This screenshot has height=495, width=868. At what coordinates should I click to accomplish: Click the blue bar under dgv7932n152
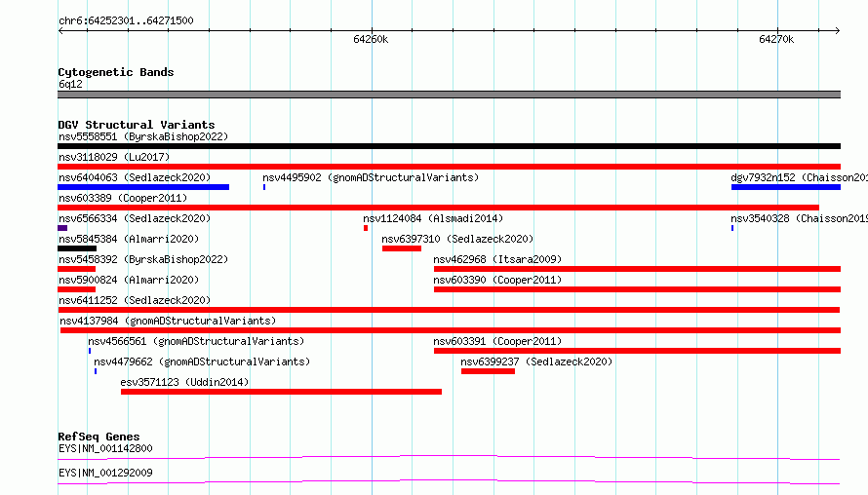(786, 187)
